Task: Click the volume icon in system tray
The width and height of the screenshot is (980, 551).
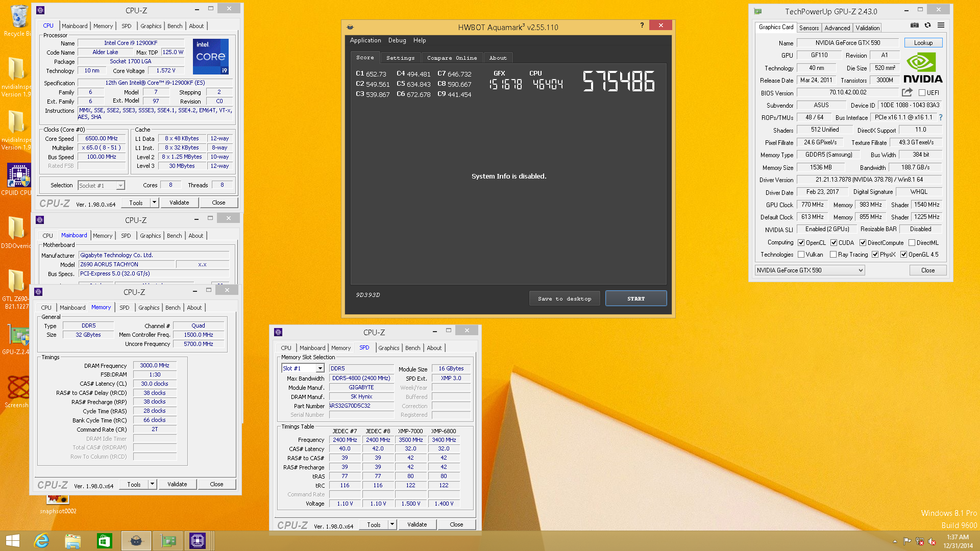Action: point(932,542)
